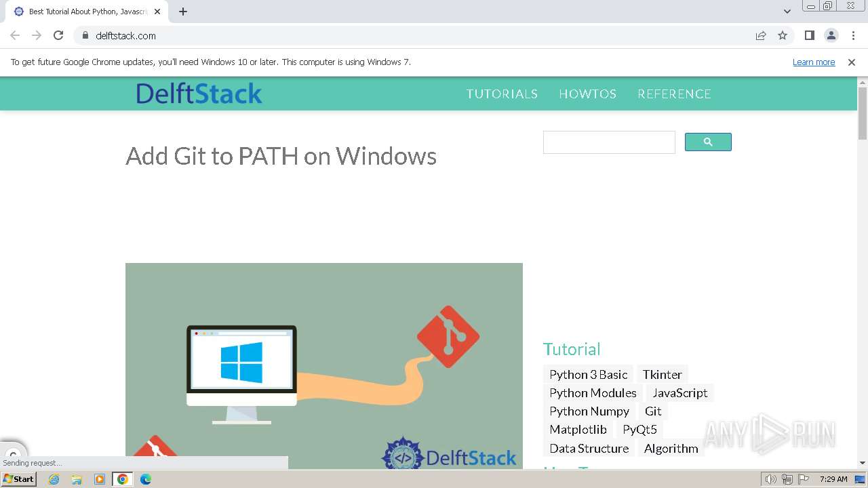Open the Algorithm tutorial tag

tap(671, 448)
